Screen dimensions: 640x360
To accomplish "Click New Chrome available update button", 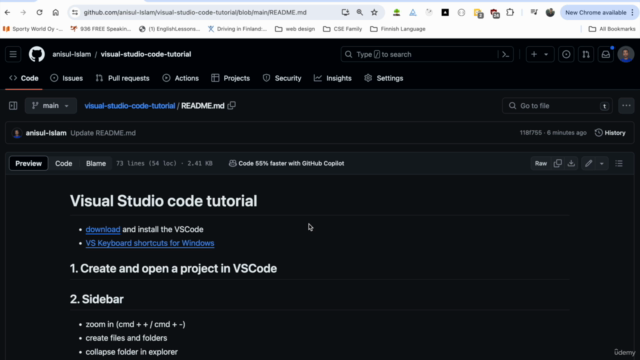I will [596, 13].
